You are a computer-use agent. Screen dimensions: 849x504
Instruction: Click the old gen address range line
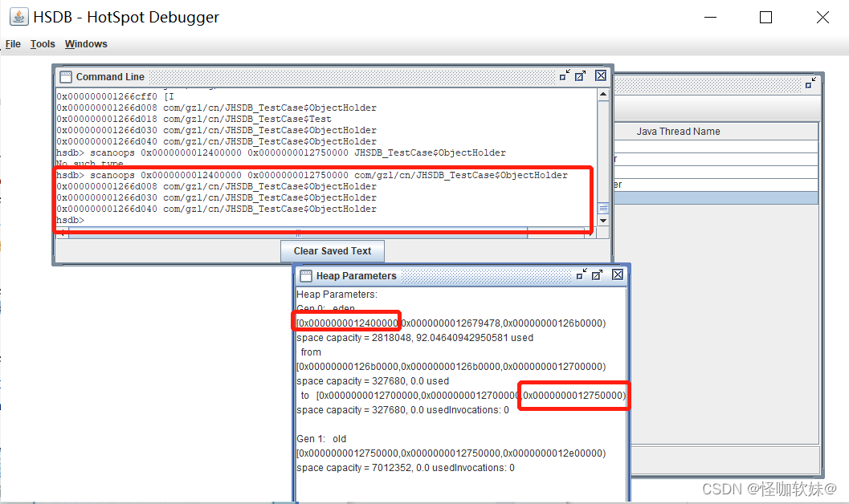[x=451, y=453]
